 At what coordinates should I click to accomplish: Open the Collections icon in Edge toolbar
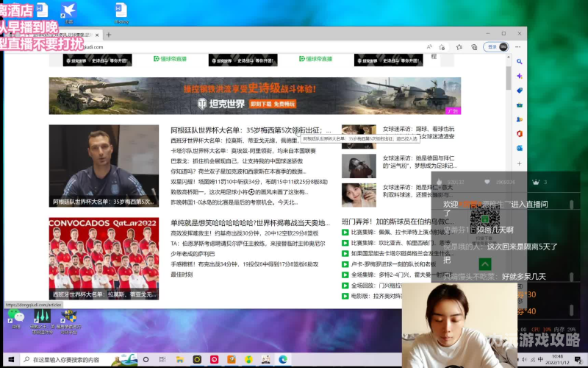pyautogui.click(x=474, y=47)
